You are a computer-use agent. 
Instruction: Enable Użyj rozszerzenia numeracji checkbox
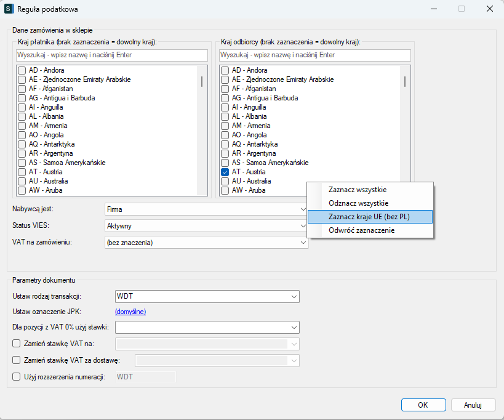point(17,377)
